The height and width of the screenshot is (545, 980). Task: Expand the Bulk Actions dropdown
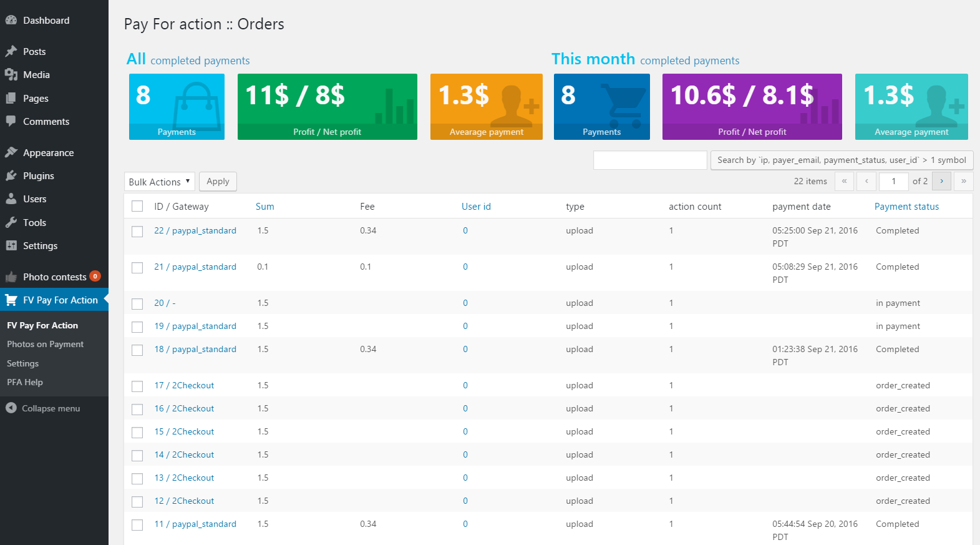[160, 182]
